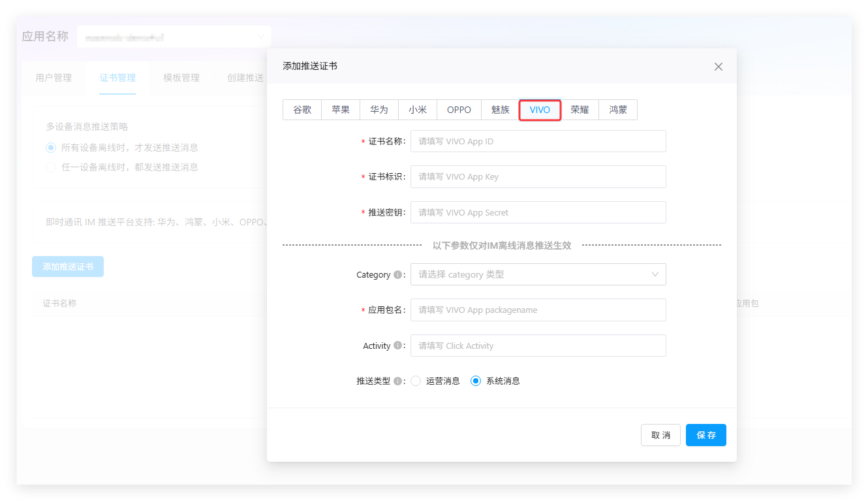Screen dimensions: 868x501
Task: Open the Category type dropdown
Action: (538, 274)
